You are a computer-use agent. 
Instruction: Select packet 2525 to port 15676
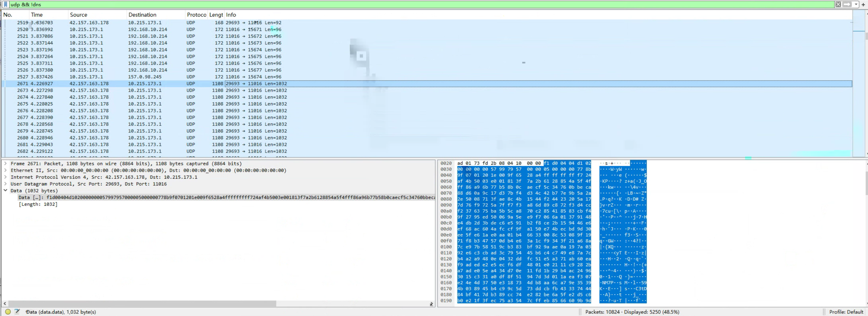427,63
